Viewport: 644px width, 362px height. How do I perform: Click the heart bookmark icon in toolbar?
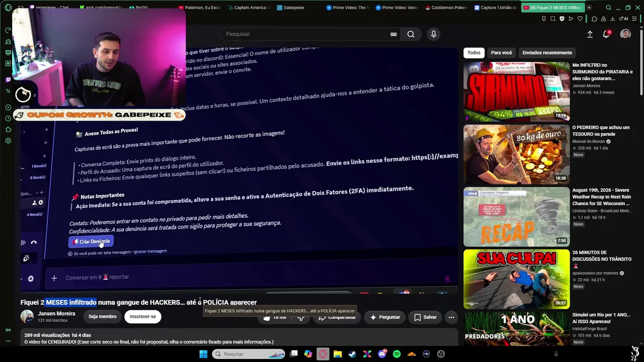[580, 19]
